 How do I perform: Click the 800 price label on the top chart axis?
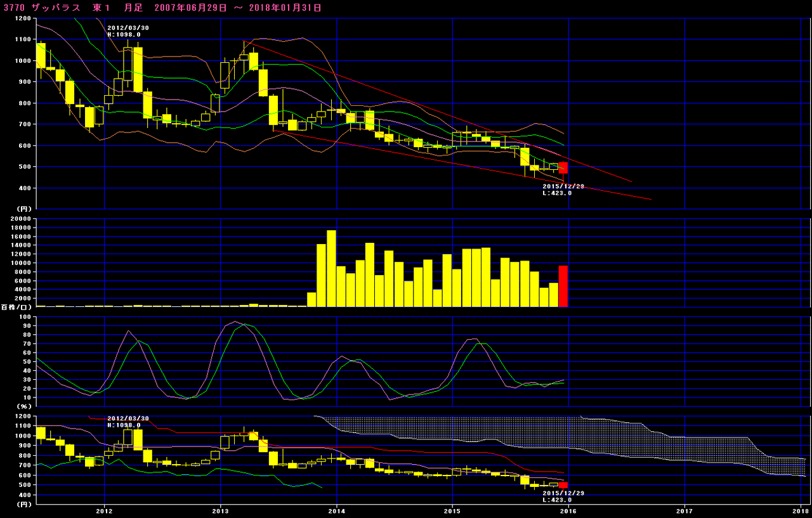click(23, 103)
